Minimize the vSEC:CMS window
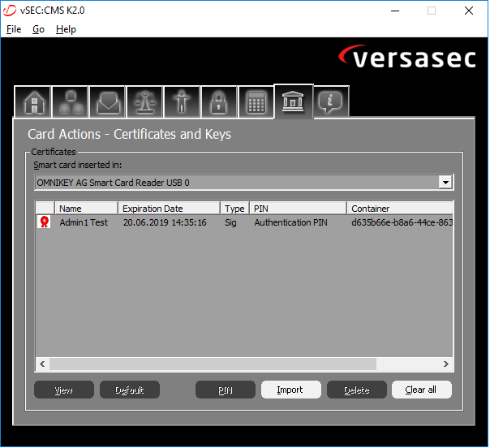Image resolution: width=490 pixels, height=448 pixels. [x=395, y=11]
